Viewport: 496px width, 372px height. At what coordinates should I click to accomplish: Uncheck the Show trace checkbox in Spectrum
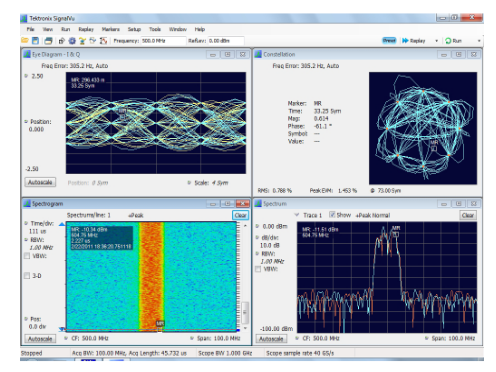point(332,215)
